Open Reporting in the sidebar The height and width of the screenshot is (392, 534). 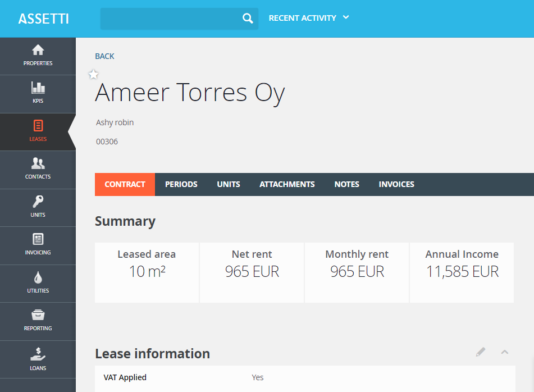click(x=38, y=321)
